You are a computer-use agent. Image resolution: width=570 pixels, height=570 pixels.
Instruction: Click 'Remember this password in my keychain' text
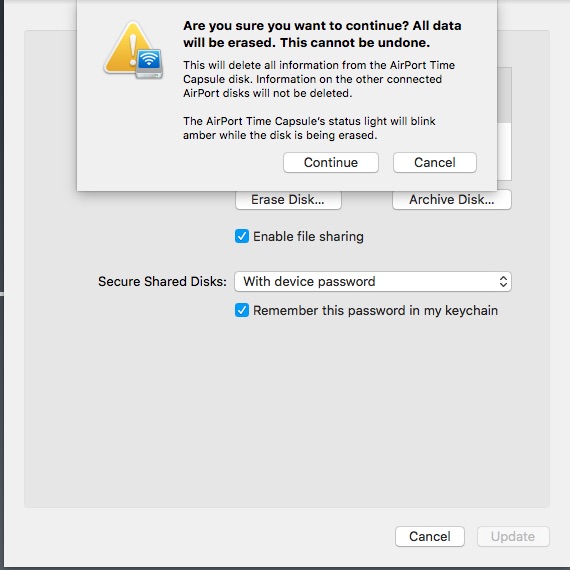[376, 311]
